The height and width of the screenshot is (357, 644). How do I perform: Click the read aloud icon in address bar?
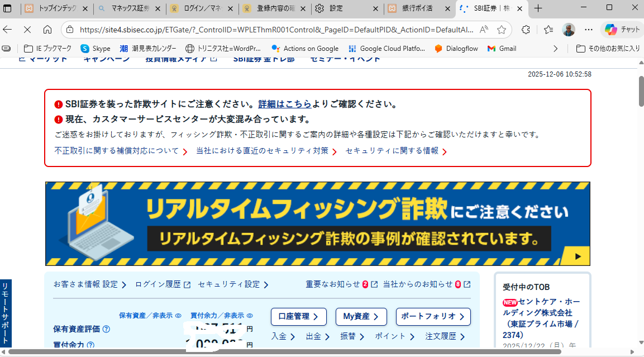(x=484, y=30)
